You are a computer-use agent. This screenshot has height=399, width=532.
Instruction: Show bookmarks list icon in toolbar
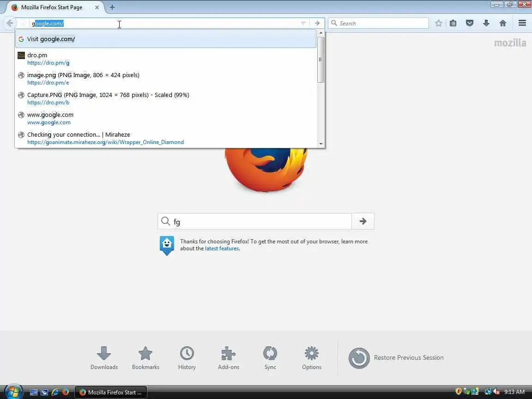click(453, 23)
